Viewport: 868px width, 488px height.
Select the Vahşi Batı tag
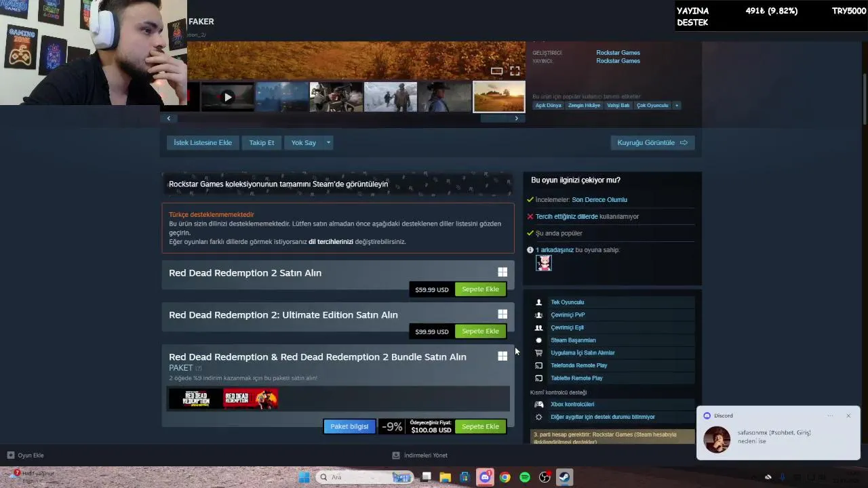point(618,105)
